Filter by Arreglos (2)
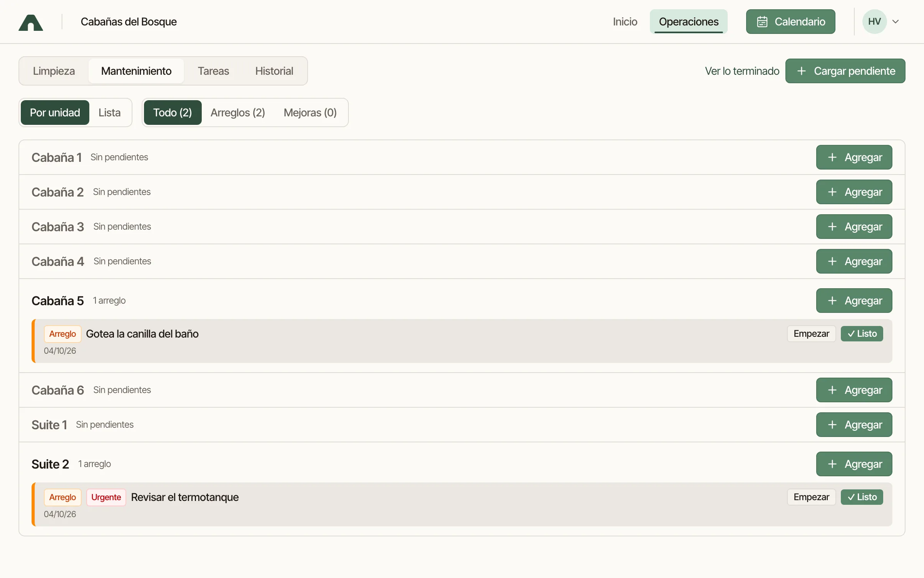This screenshot has width=924, height=578. (x=238, y=113)
